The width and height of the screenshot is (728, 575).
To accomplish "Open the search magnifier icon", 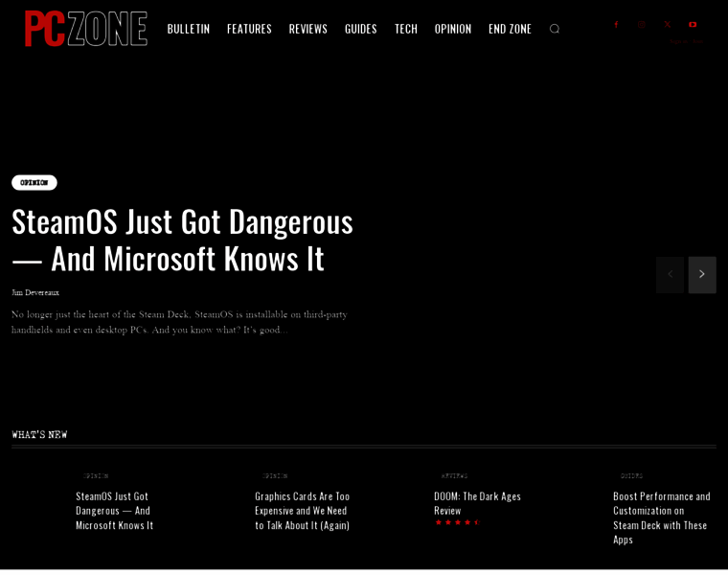I will coord(554,29).
